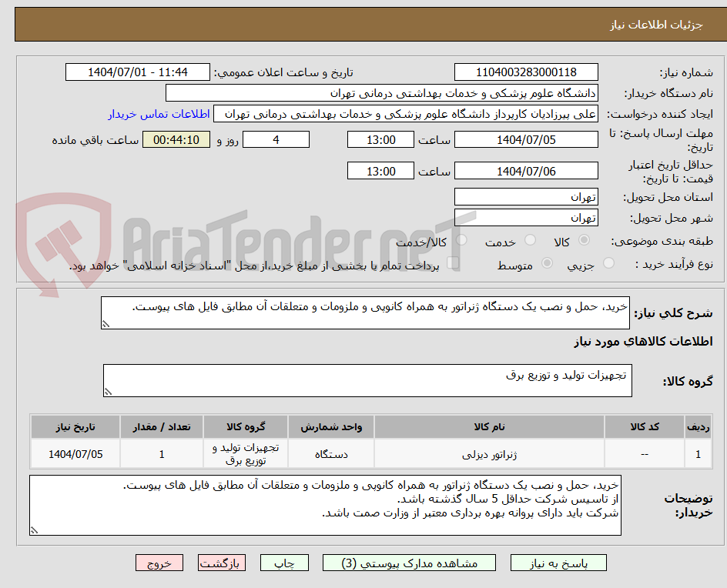Viewport: 727px width, 588px height.
Task: Click resize grip of توضیحات خریدار textarea
Action: click(x=33, y=530)
